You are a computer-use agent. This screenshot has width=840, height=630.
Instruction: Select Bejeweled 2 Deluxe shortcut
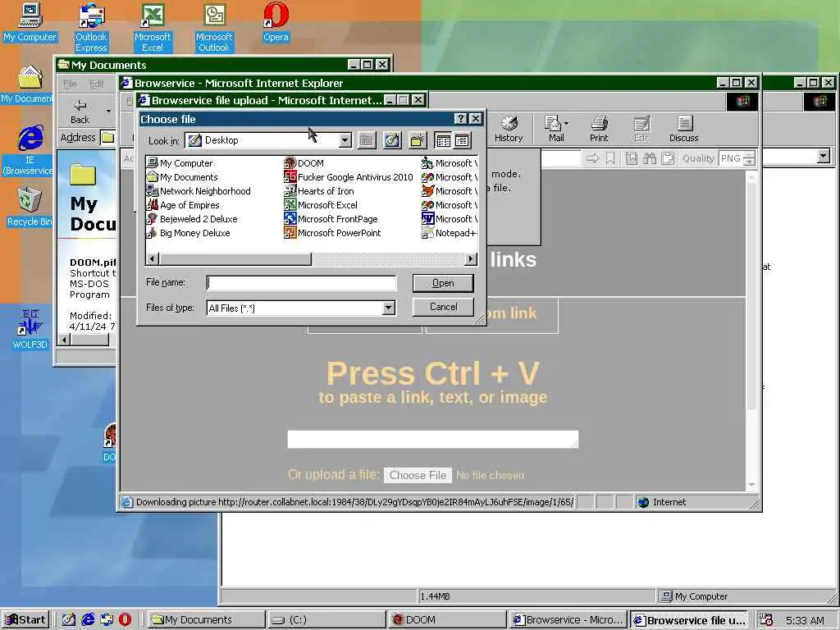(x=192, y=218)
